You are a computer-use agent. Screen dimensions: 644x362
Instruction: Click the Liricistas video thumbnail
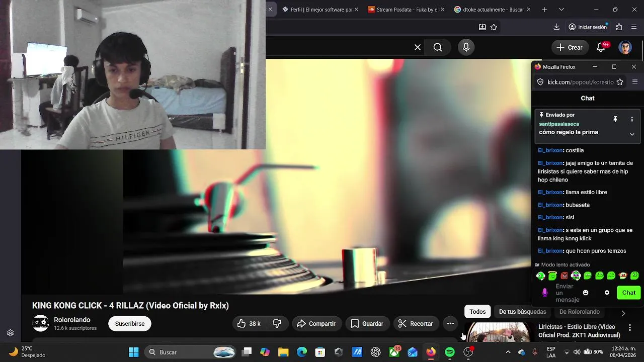point(499,332)
